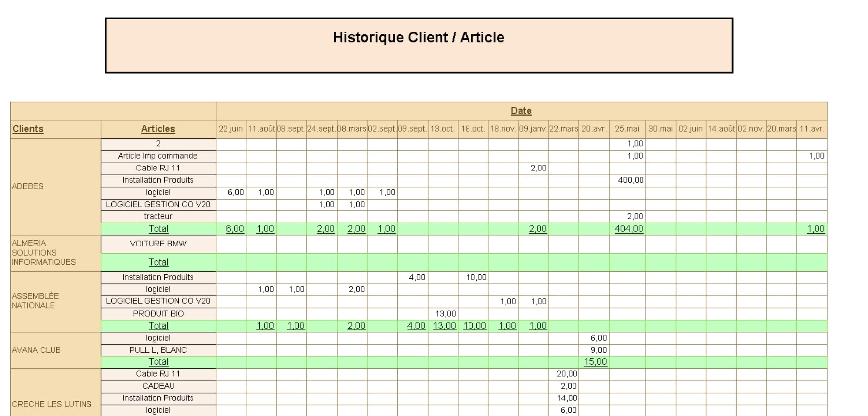Image resolution: width=868 pixels, height=416 pixels.
Task: Select the tracteur article cell
Action: pyautogui.click(x=158, y=216)
